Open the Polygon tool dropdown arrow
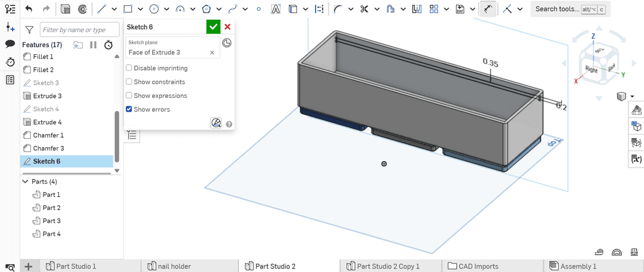Screen dimensions: 644x272 point(219,9)
